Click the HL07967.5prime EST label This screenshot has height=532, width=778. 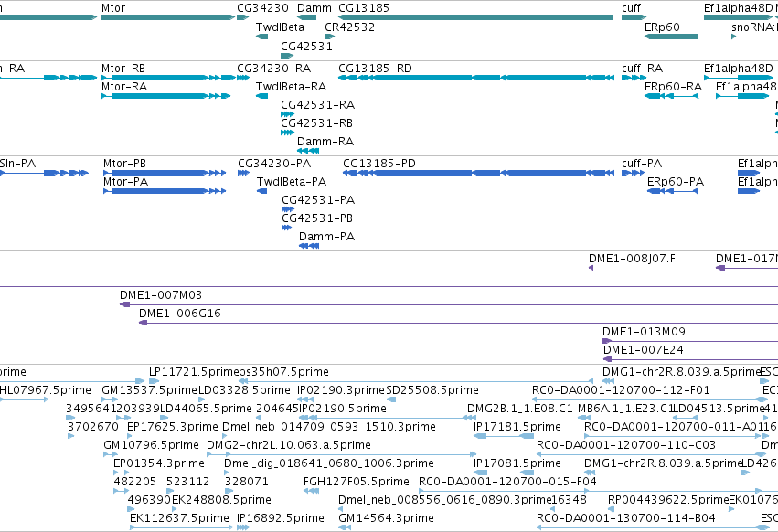(45, 390)
